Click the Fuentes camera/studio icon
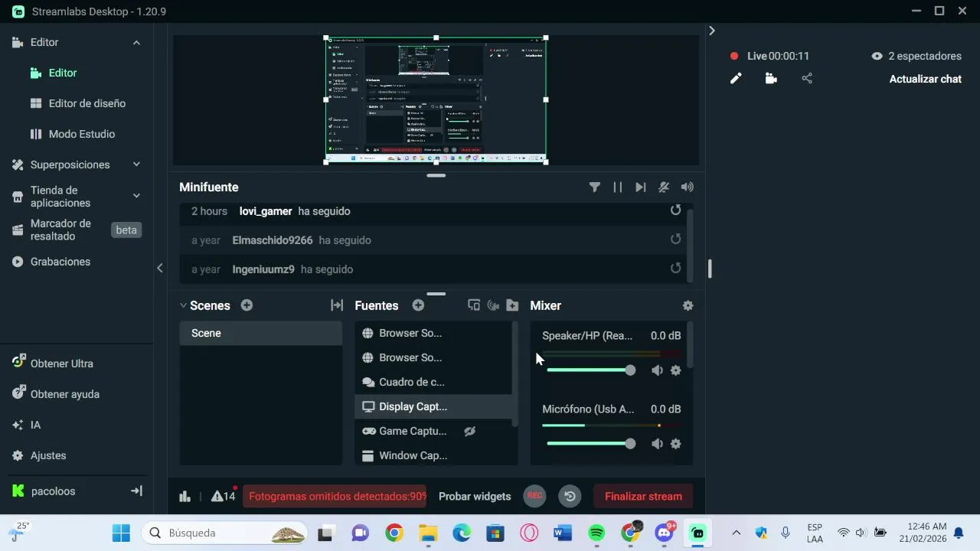This screenshot has width=980, height=551. coord(493,305)
